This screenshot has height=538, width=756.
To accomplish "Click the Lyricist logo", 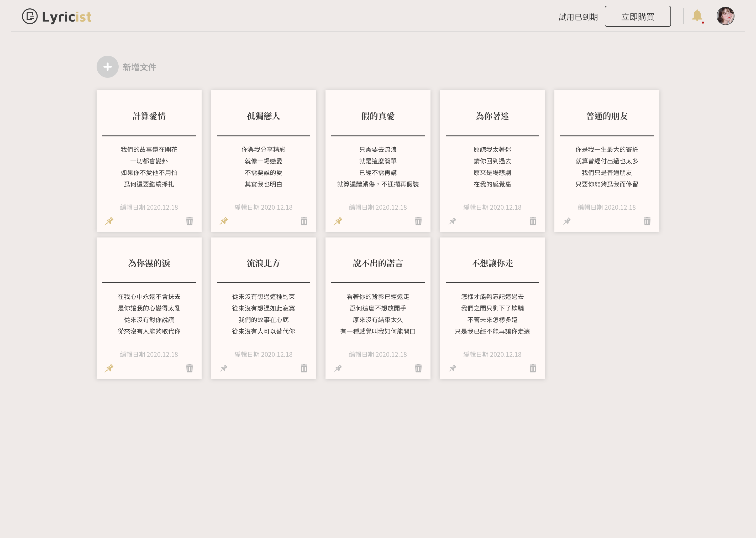I will click(x=57, y=17).
